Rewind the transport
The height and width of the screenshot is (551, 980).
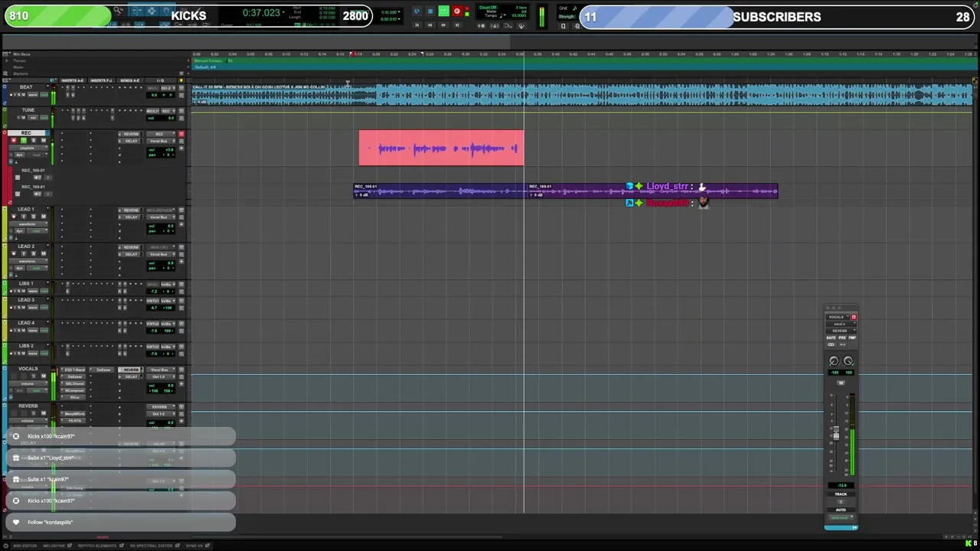click(430, 25)
